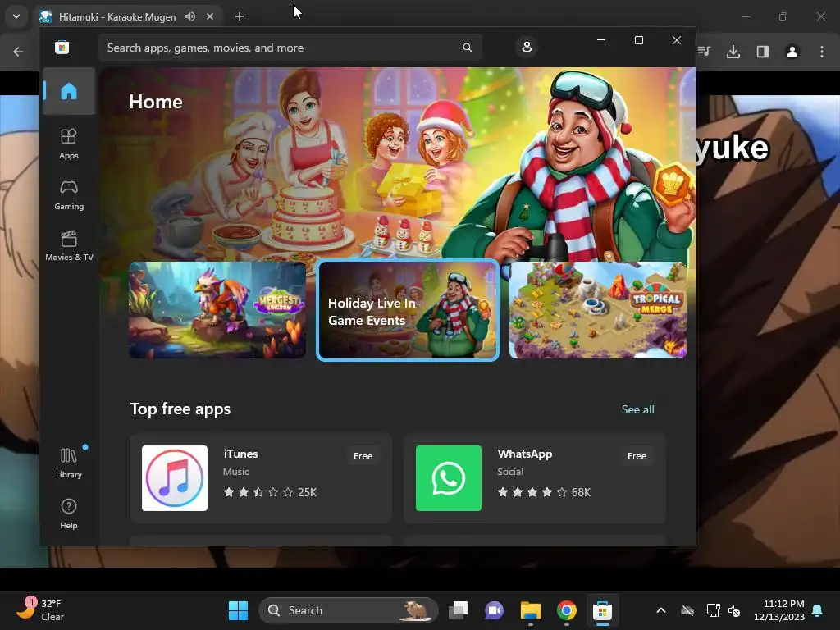This screenshot has width=840, height=630.
Task: Open the Tropical Merge game thumbnail
Action: (598, 309)
